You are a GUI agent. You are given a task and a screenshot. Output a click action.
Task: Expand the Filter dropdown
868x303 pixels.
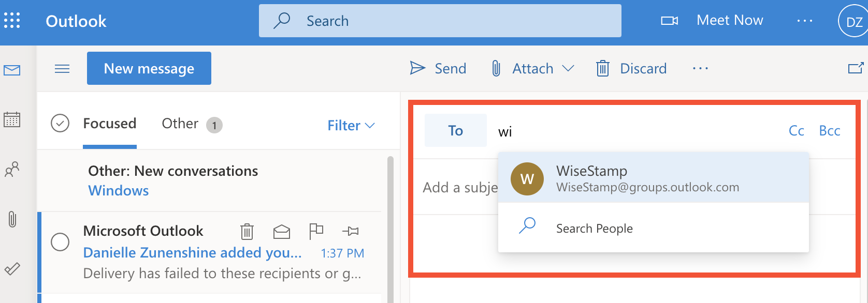351,126
